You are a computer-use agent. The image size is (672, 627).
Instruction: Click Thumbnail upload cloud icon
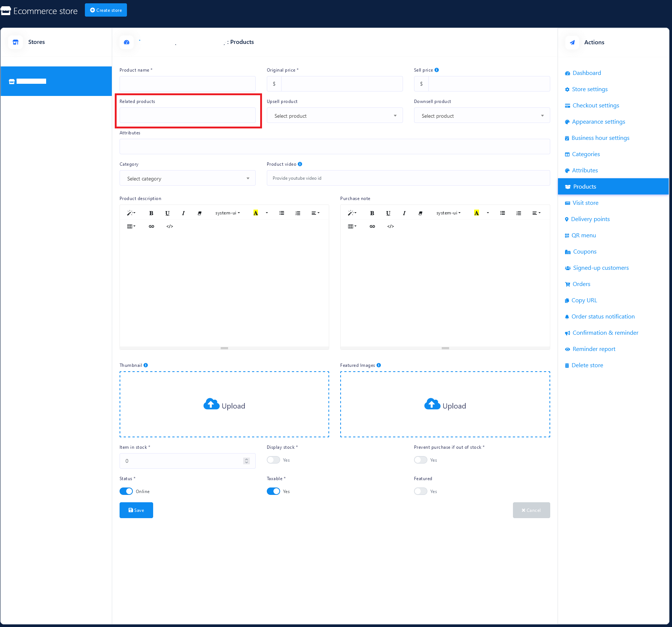coord(211,404)
